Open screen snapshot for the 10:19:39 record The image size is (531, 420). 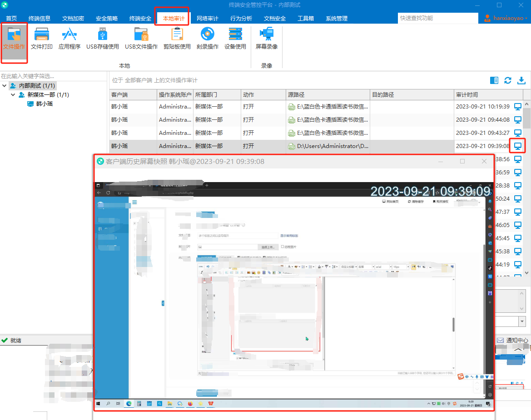518,107
